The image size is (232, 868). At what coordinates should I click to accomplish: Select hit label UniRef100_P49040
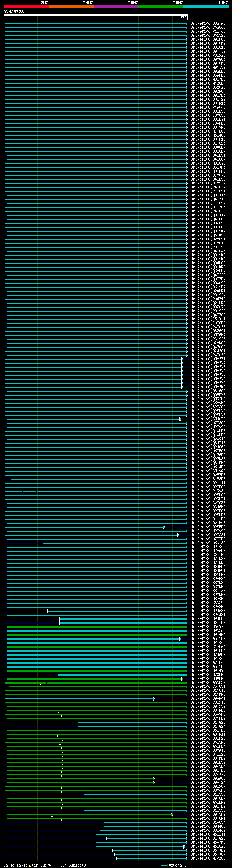click(x=208, y=108)
